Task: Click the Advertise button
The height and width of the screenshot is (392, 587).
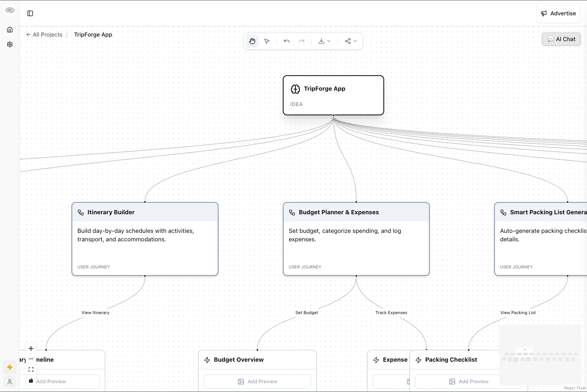Action: 558,13
